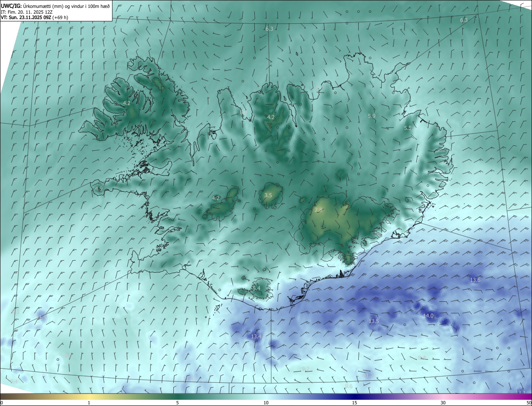Click the "15" tick on the color scale
Image resolution: width=532 pixels, height=406 pixels.
coord(355,403)
